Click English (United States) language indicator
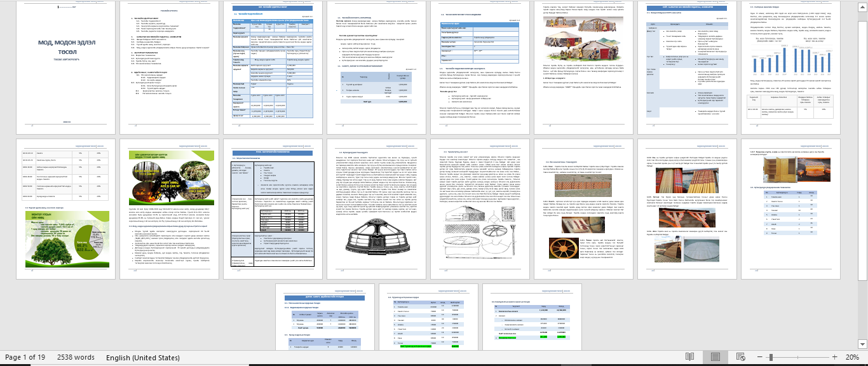The width and height of the screenshot is (868, 366). [143, 357]
